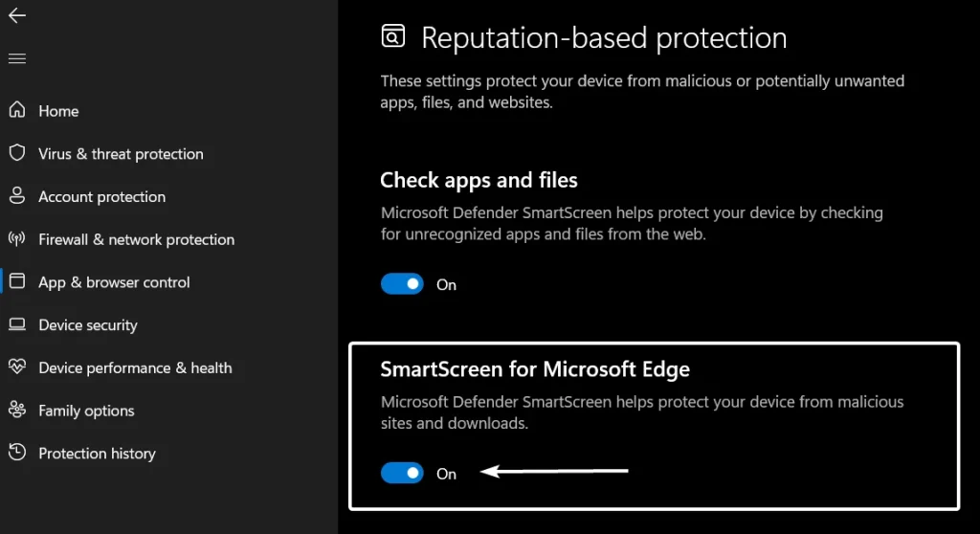This screenshot has height=534, width=980.
Task: Open Device security page
Action: pos(87,325)
